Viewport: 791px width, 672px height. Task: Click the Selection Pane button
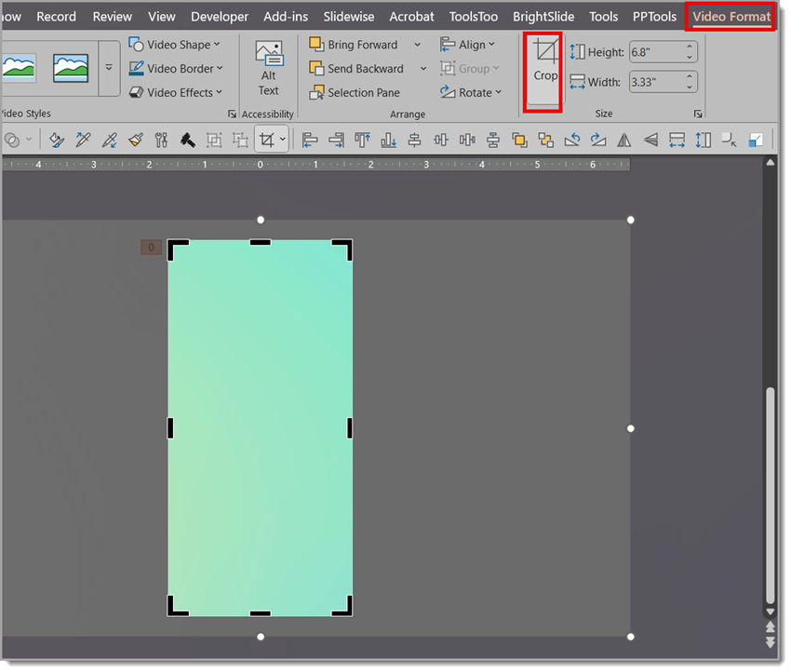[355, 93]
